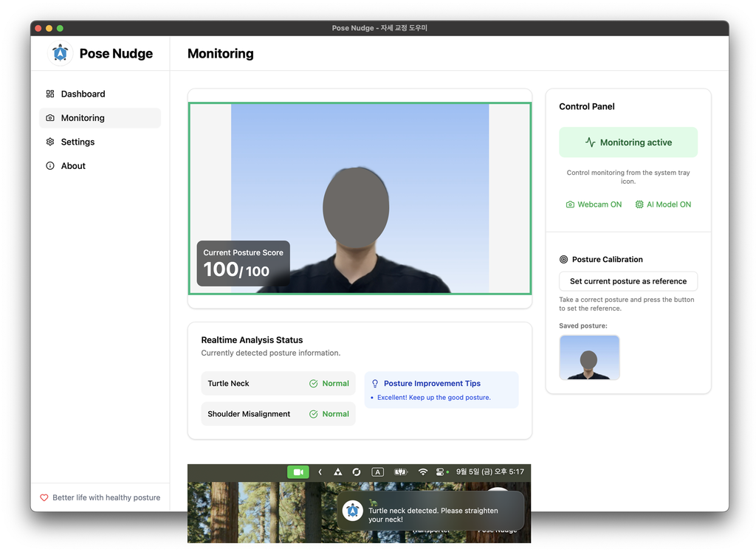Click the Turtle neck detected notification
Image resolution: width=756 pixels, height=552 pixels.
pyautogui.click(x=431, y=511)
